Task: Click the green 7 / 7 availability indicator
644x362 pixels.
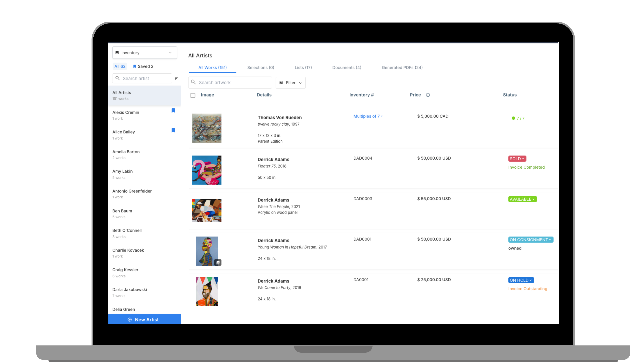Action: [518, 118]
